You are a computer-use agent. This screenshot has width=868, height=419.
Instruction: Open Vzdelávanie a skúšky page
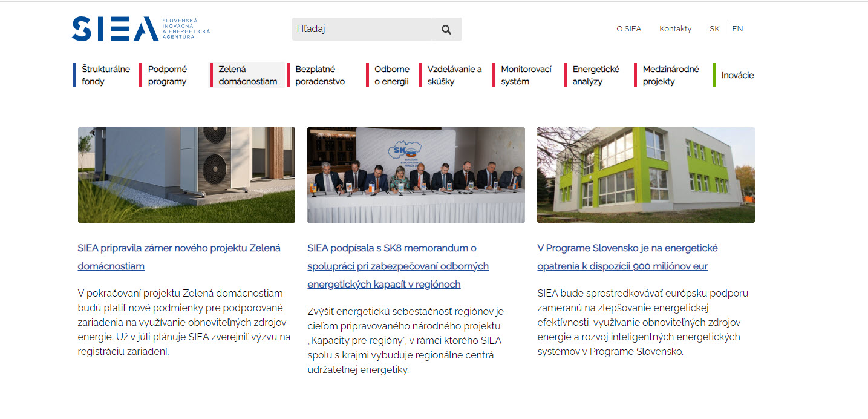click(x=454, y=74)
